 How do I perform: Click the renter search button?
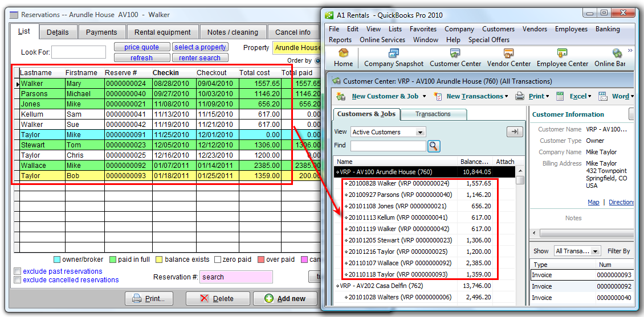(201, 58)
